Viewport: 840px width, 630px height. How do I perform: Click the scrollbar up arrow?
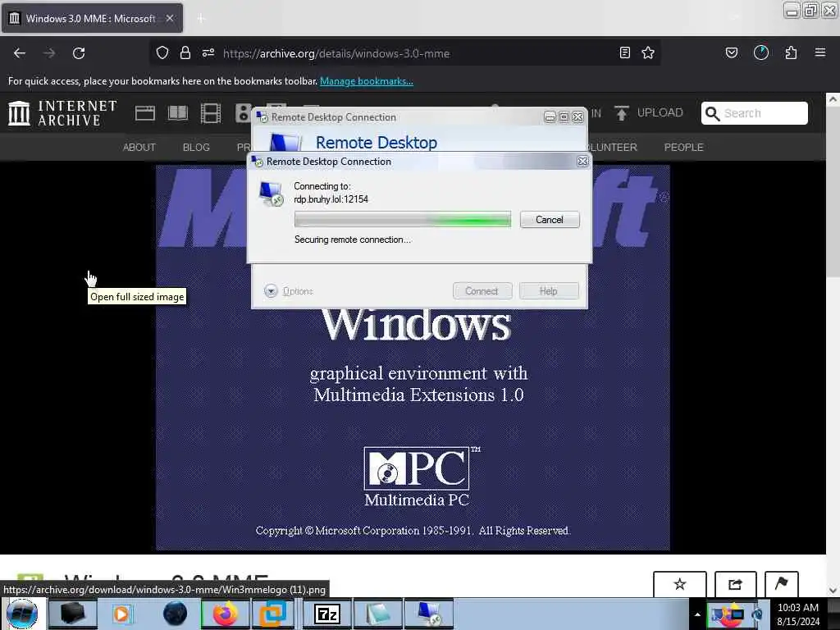click(x=833, y=99)
